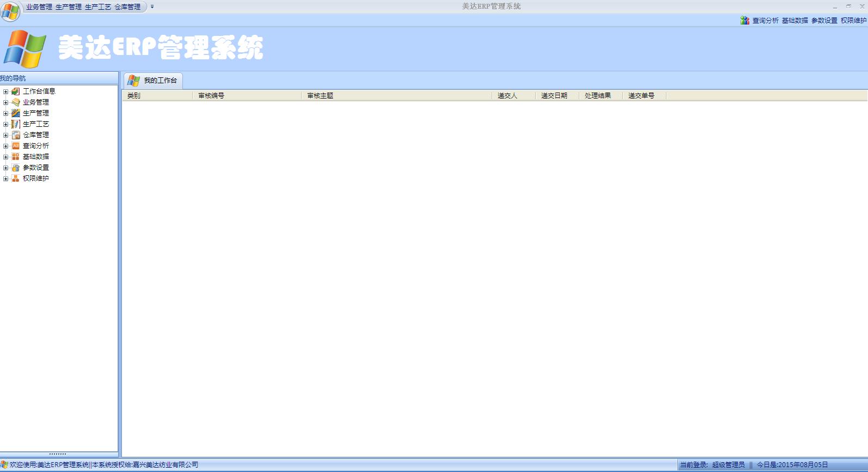Screen dimensions: 868x472
Task: Sort by the 递交日期 column header
Action: point(558,96)
